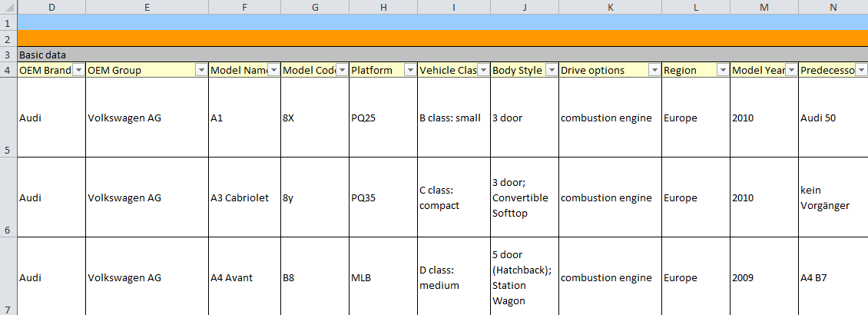This screenshot has width=868, height=315.
Task: Select column L header
Action: [x=696, y=7]
